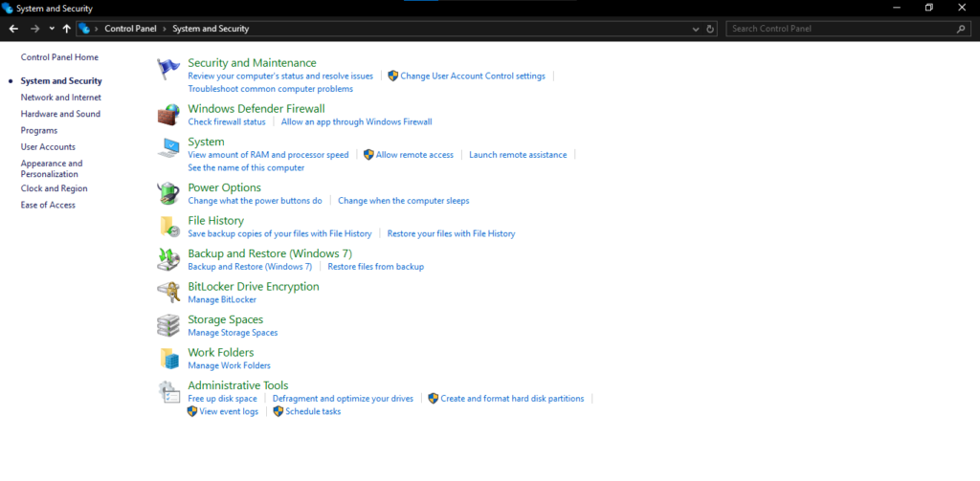Viewport: 980px width, 481px height.
Task: Open See the name of this computer
Action: pos(246,167)
